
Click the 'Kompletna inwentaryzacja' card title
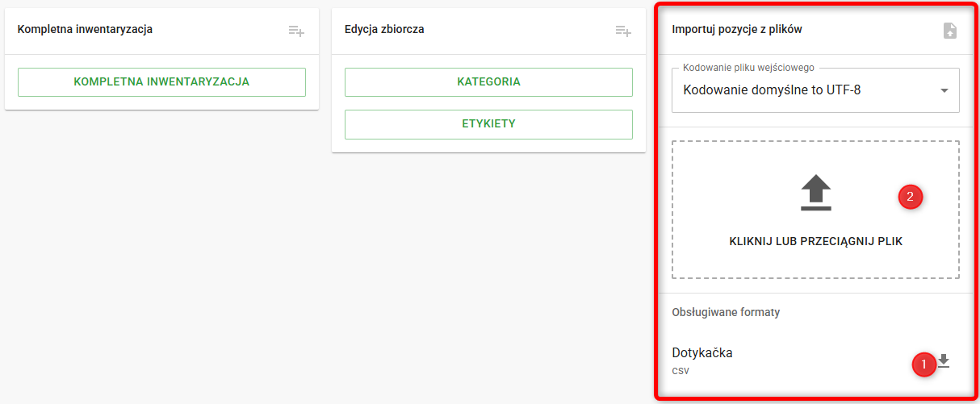85,30
